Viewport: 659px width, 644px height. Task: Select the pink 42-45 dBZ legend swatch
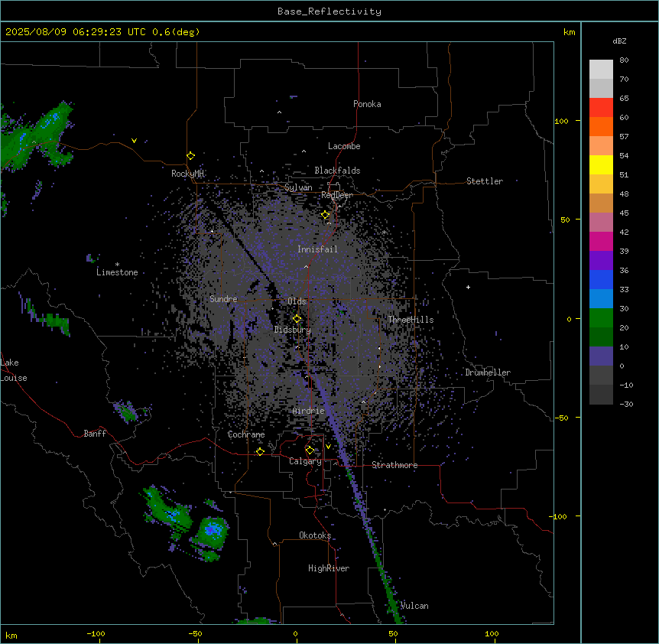tap(601, 223)
